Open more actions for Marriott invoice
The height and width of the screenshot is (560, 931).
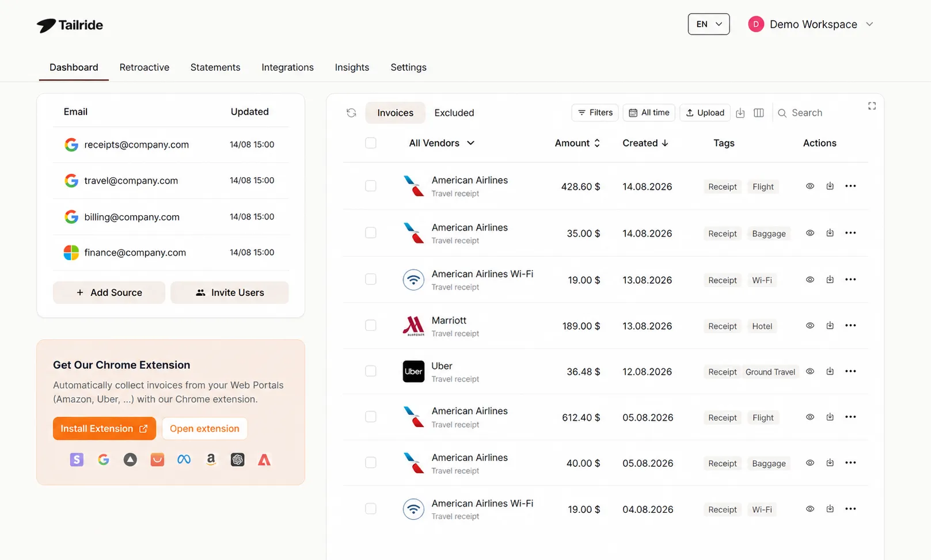point(850,326)
